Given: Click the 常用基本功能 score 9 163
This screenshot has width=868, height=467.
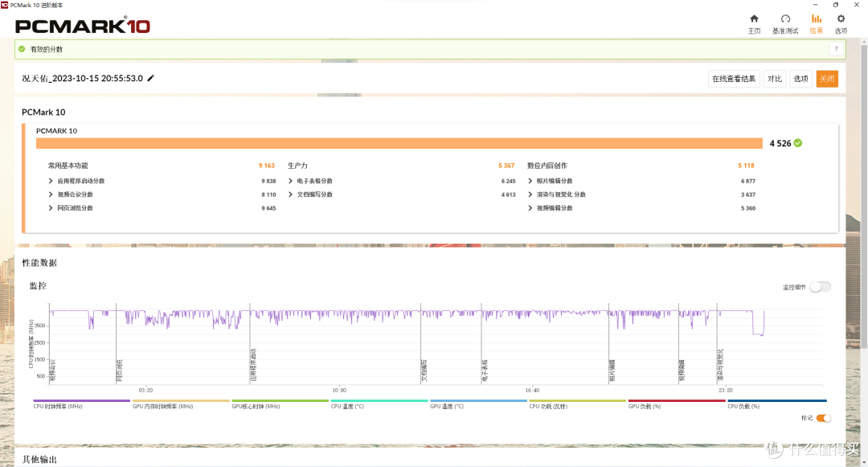Looking at the screenshot, I should tap(266, 166).
